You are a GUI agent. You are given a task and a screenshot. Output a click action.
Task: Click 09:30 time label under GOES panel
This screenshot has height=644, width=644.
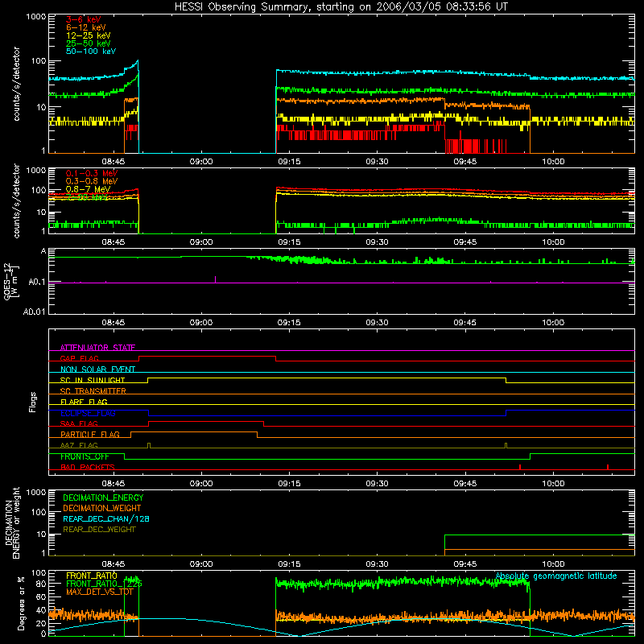[x=377, y=323]
